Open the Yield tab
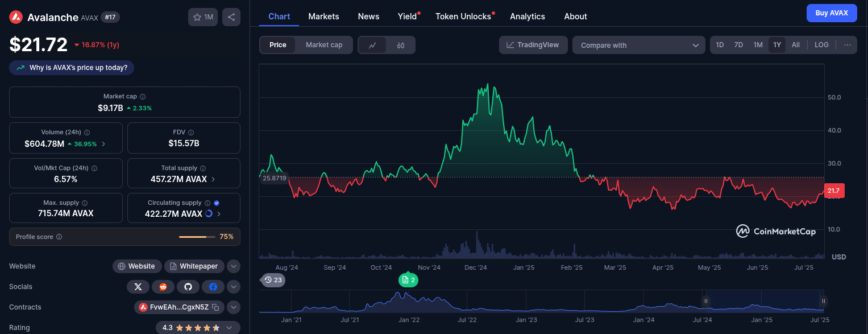868x334 pixels. click(x=408, y=17)
